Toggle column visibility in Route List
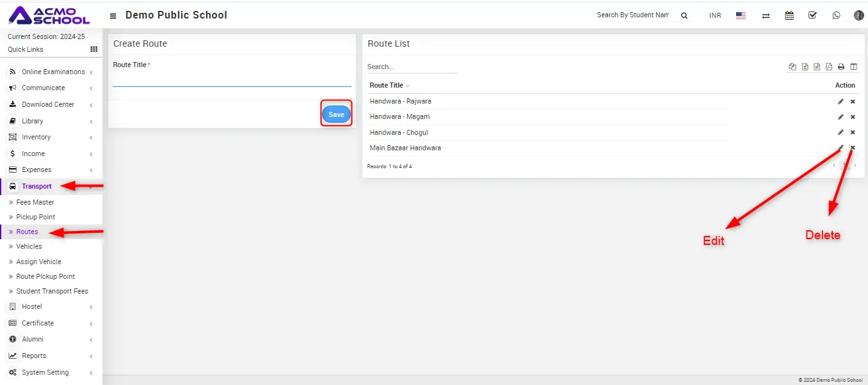The height and width of the screenshot is (385, 868). (853, 67)
